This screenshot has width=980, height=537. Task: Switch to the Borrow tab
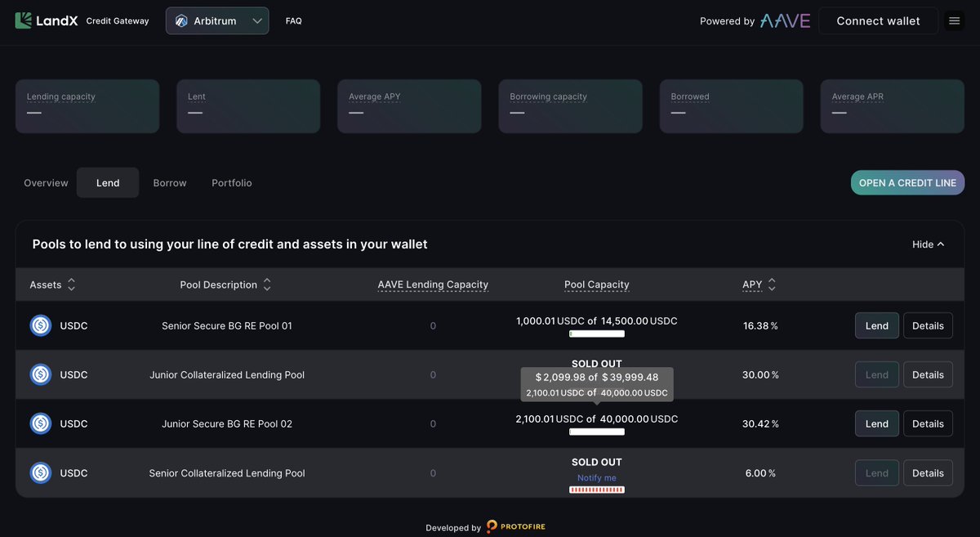[x=169, y=182]
